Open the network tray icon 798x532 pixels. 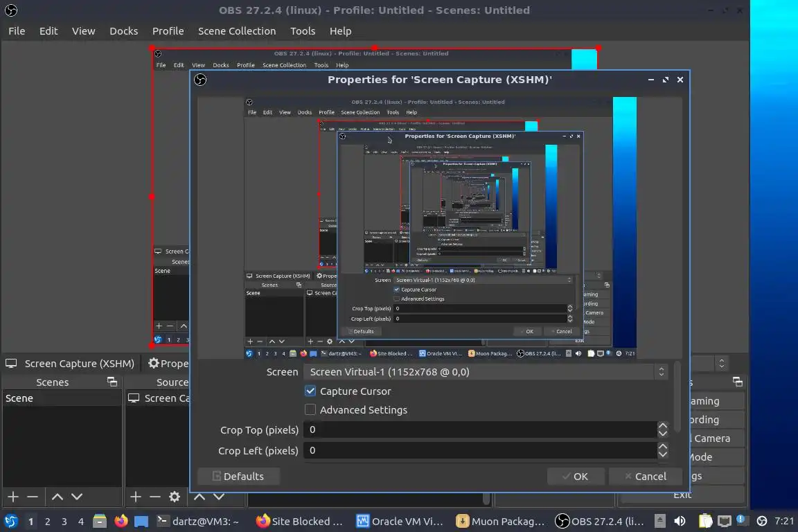click(x=724, y=522)
